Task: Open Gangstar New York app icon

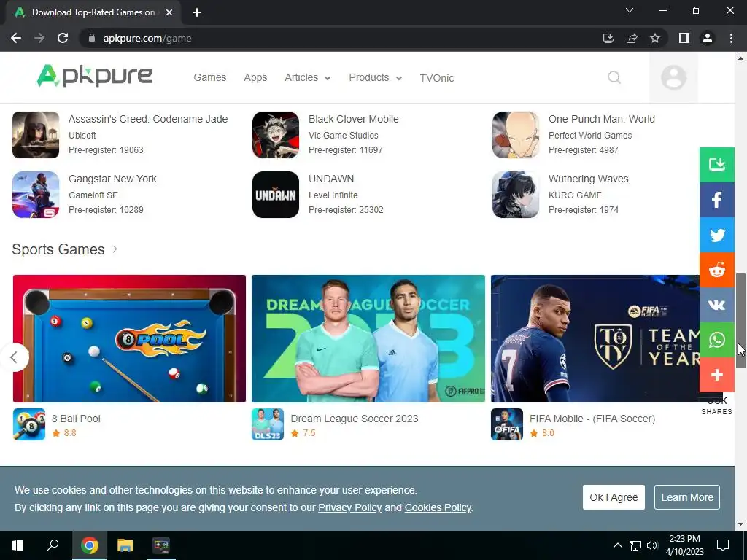Action: tap(36, 195)
